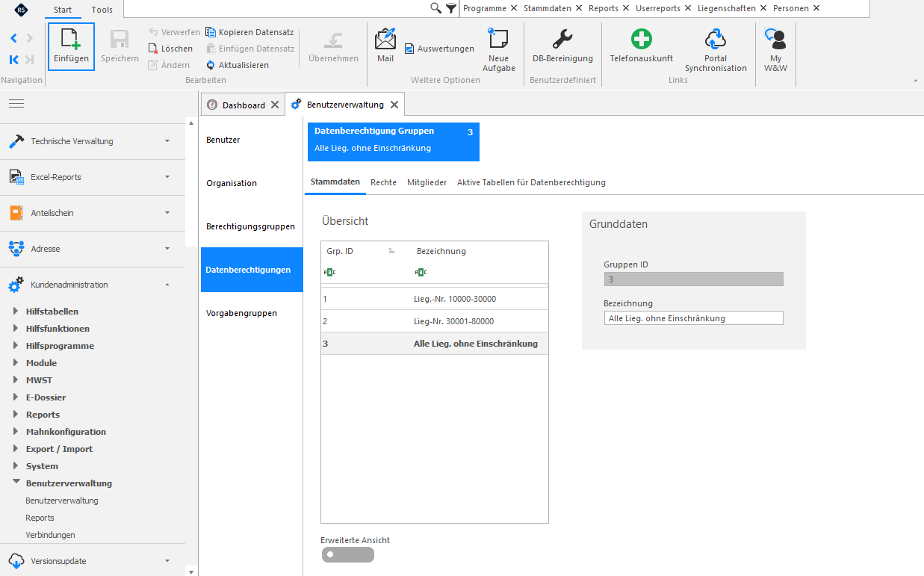Jump to first record arrow
Viewport: 924px width, 576px height.
tap(13, 60)
